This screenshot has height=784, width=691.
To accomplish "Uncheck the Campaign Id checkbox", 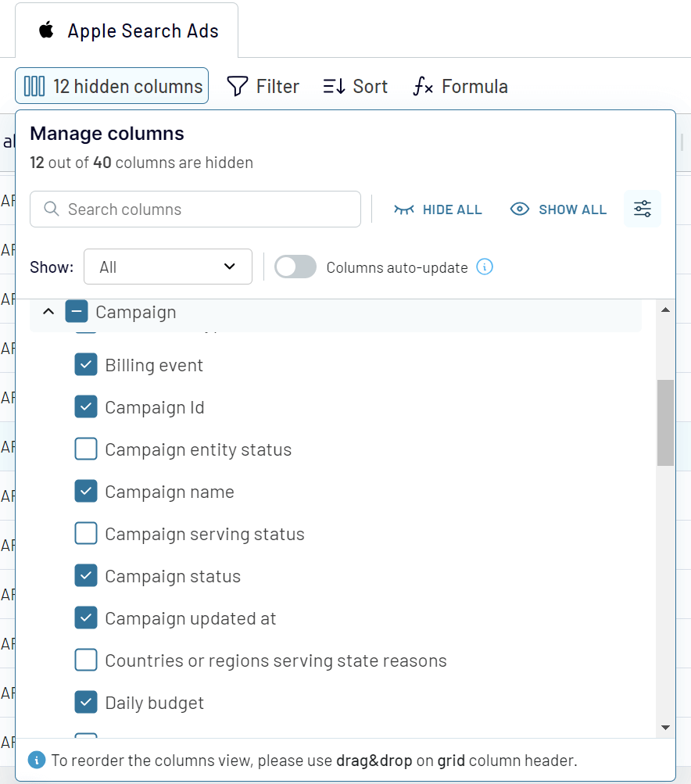I will (86, 406).
